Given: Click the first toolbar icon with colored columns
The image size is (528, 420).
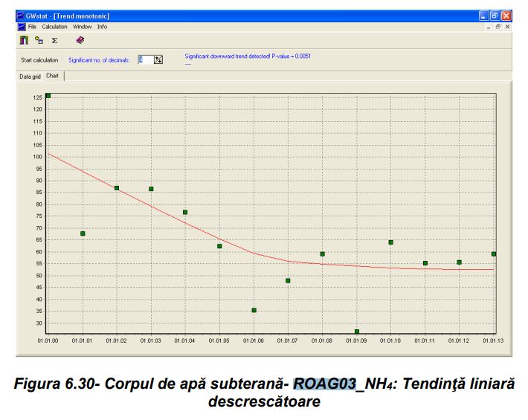Looking at the screenshot, I should coord(24,40).
